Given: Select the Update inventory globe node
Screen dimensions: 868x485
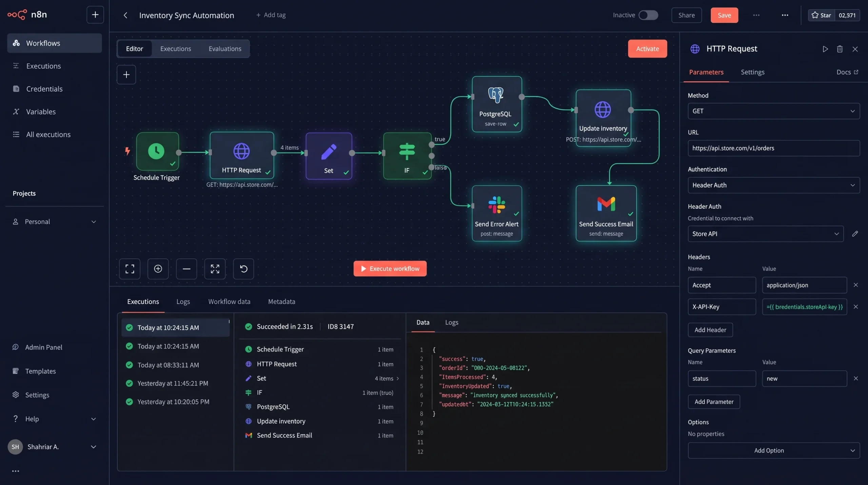Looking at the screenshot, I should pyautogui.click(x=603, y=117).
